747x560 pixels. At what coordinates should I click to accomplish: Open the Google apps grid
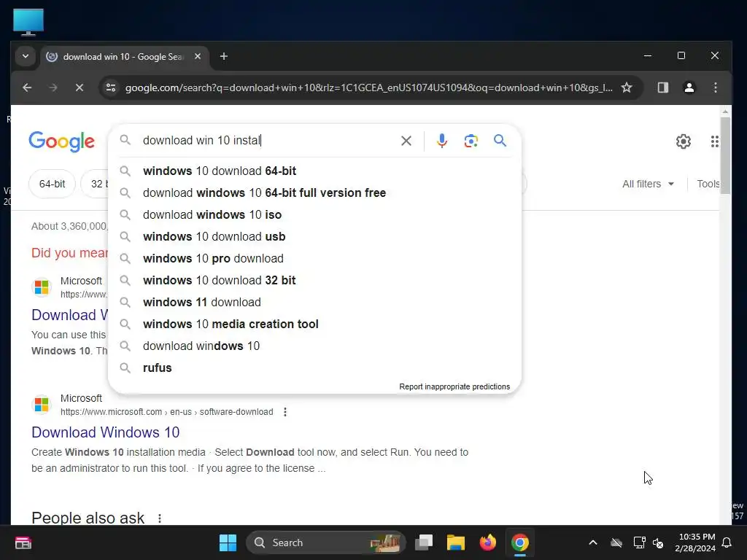715,141
